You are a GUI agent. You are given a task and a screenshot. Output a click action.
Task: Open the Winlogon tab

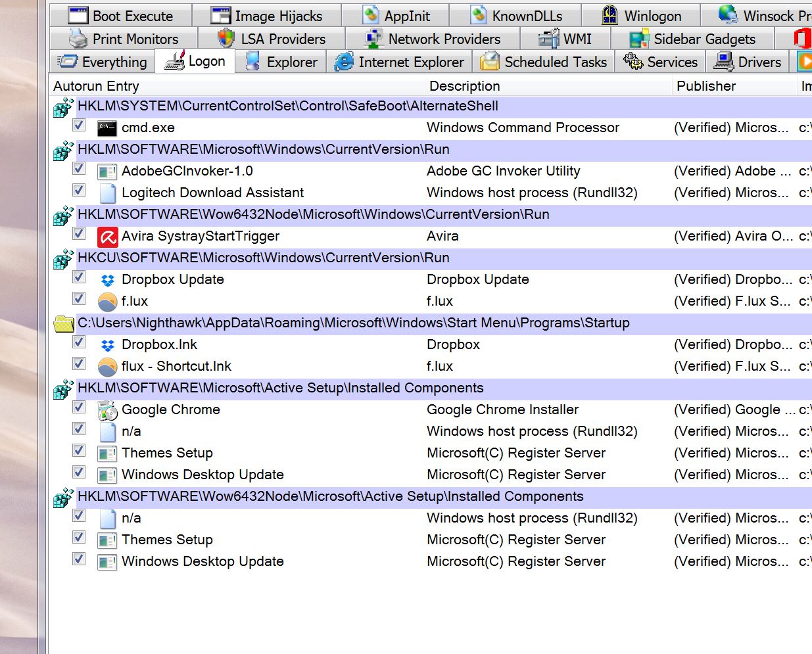pyautogui.click(x=641, y=15)
